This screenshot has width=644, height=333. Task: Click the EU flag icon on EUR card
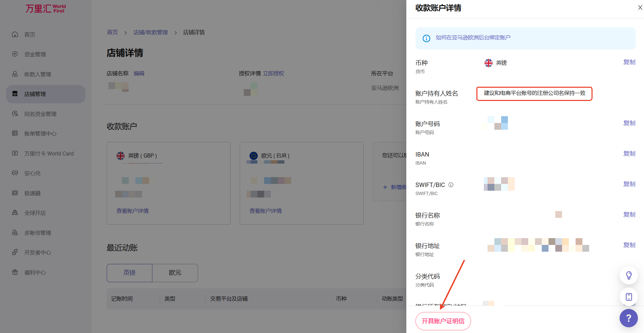pos(254,155)
